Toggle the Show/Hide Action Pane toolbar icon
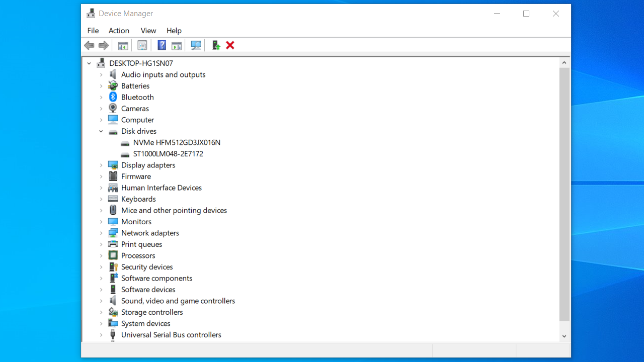The height and width of the screenshot is (362, 644). pos(177,46)
